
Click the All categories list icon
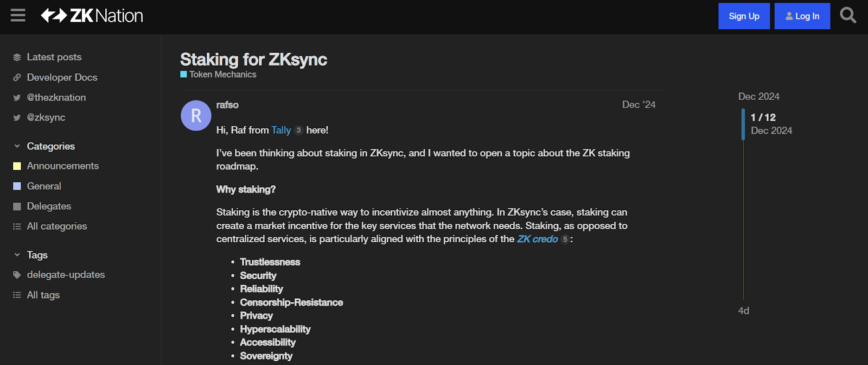[x=17, y=226]
